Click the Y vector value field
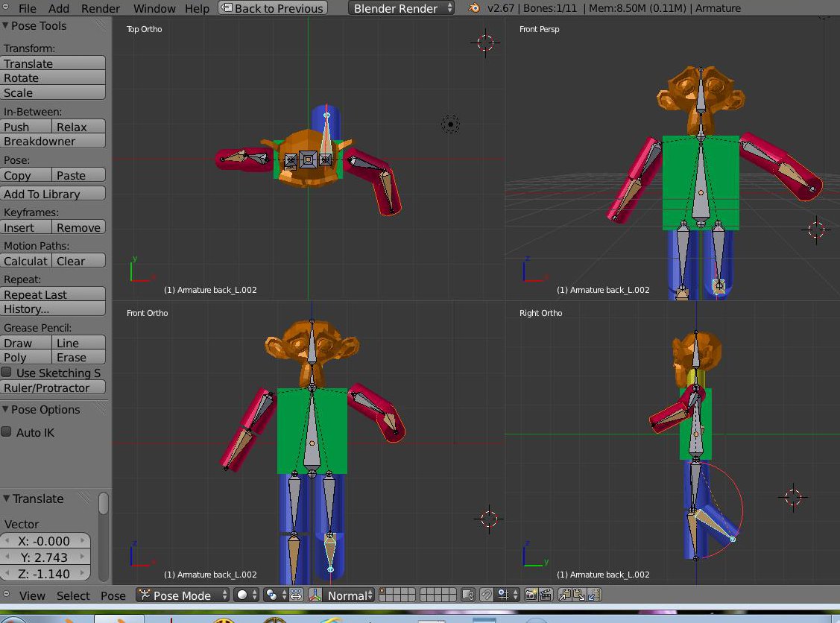840x623 pixels. 45,557
